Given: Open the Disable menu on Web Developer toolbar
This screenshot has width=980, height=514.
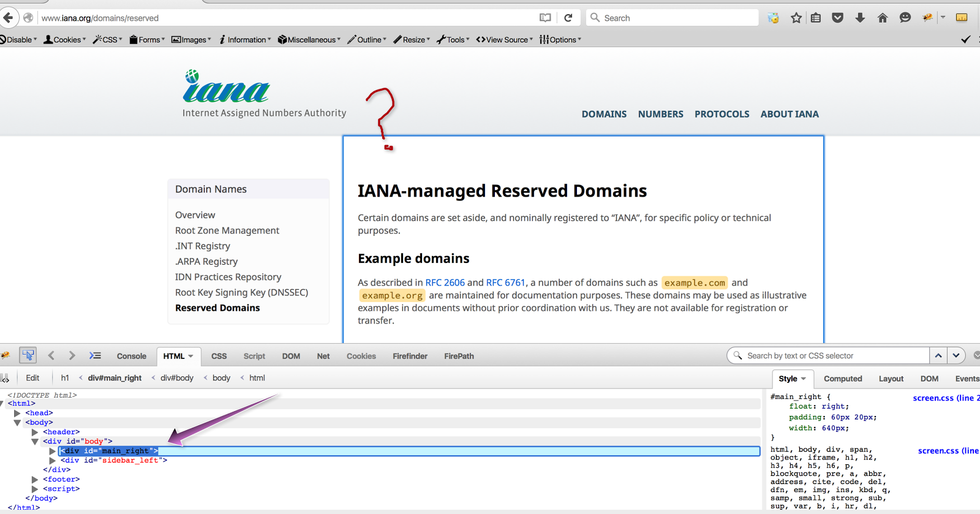Looking at the screenshot, I should [x=19, y=40].
